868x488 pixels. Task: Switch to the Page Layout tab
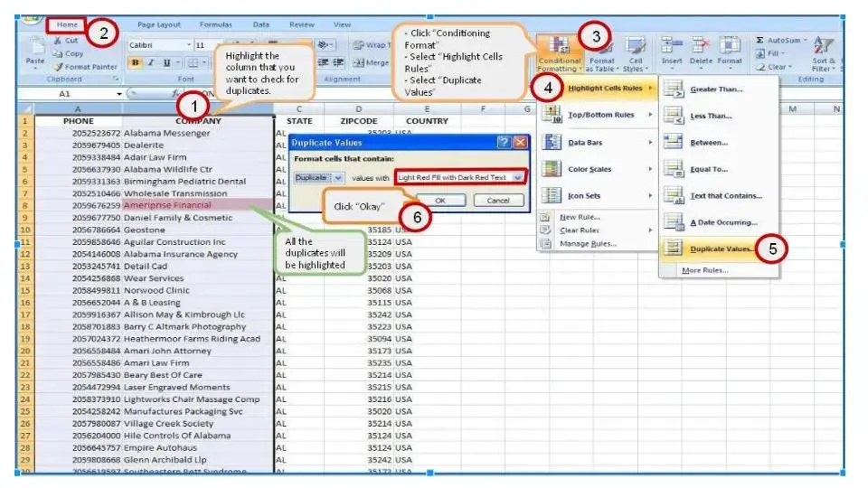[158, 24]
